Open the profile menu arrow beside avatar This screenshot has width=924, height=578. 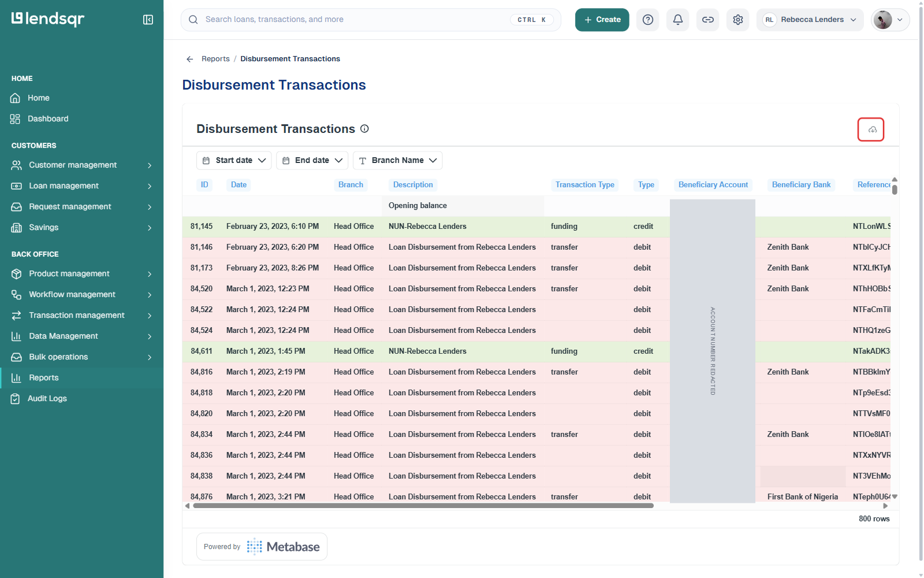[900, 20]
